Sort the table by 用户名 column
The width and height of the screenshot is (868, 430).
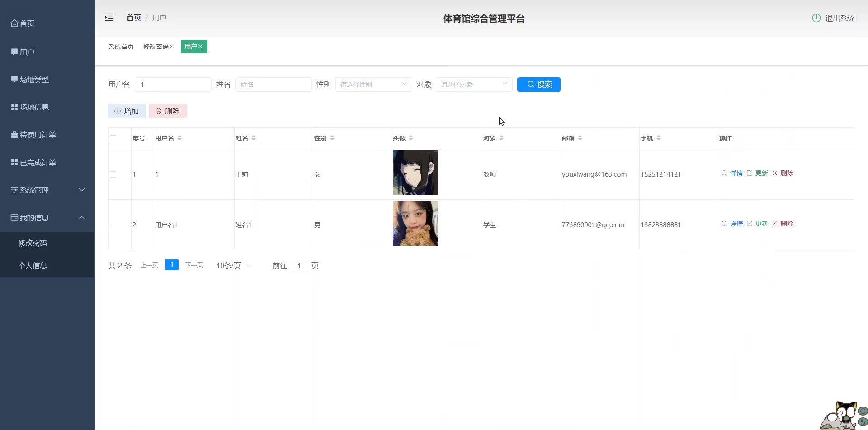(x=179, y=138)
